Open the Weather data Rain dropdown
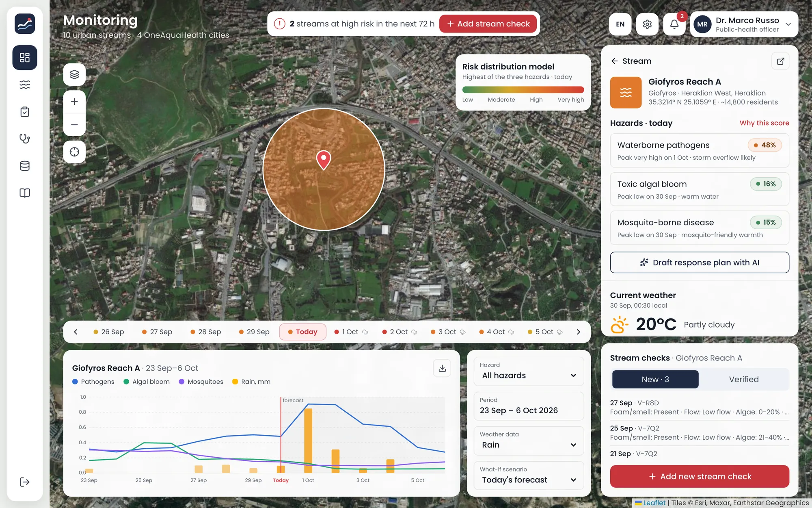 coord(529,441)
